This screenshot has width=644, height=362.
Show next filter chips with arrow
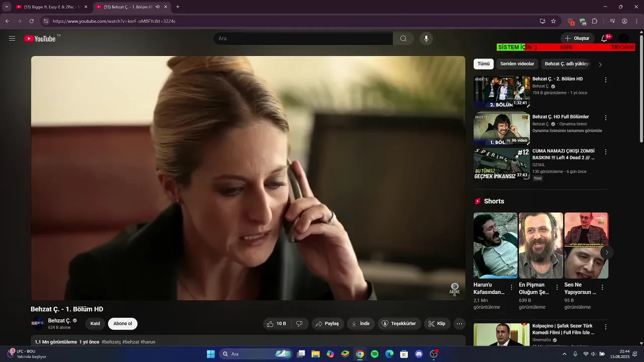tap(600, 64)
